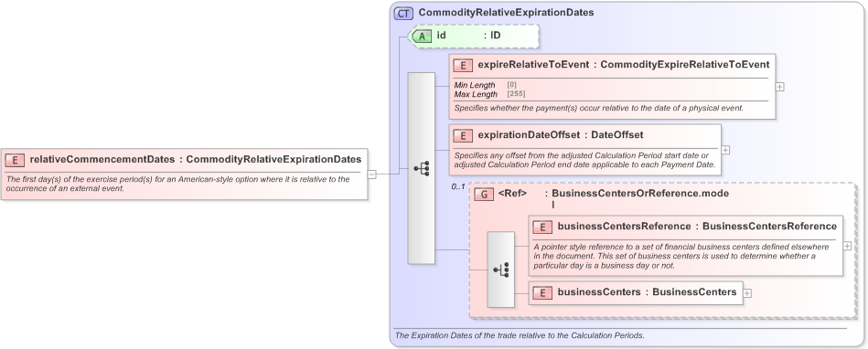The width and height of the screenshot is (868, 349).
Task: Click the <Ref> group label
Action: point(512,194)
